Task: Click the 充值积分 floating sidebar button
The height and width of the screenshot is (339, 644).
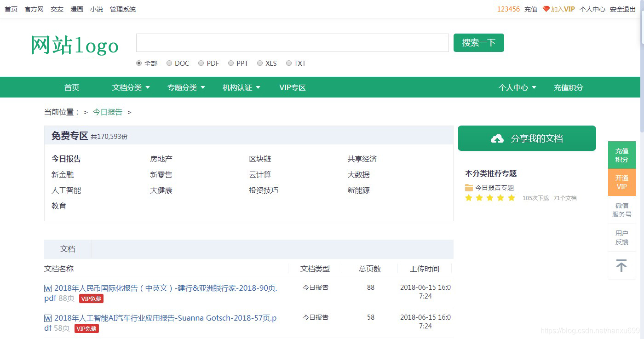Action: (x=622, y=155)
